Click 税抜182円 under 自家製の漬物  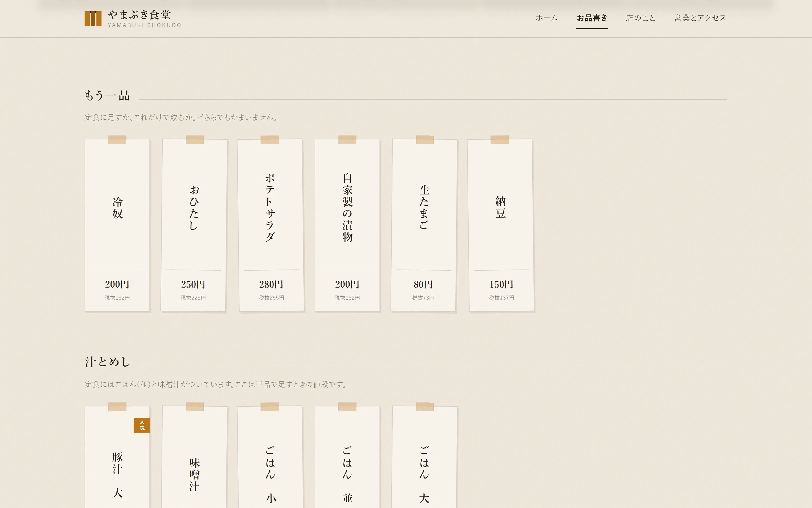click(347, 298)
